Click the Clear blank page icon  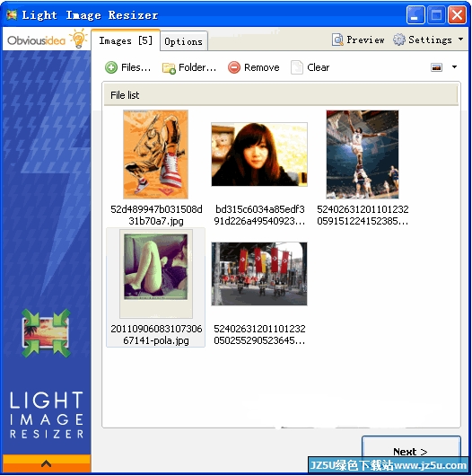pyautogui.click(x=297, y=67)
